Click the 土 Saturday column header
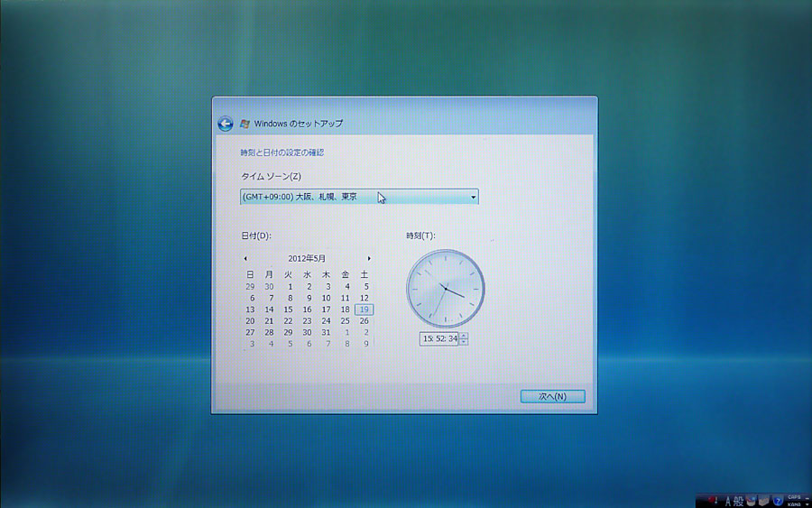Image resolution: width=812 pixels, height=508 pixels. click(x=364, y=274)
